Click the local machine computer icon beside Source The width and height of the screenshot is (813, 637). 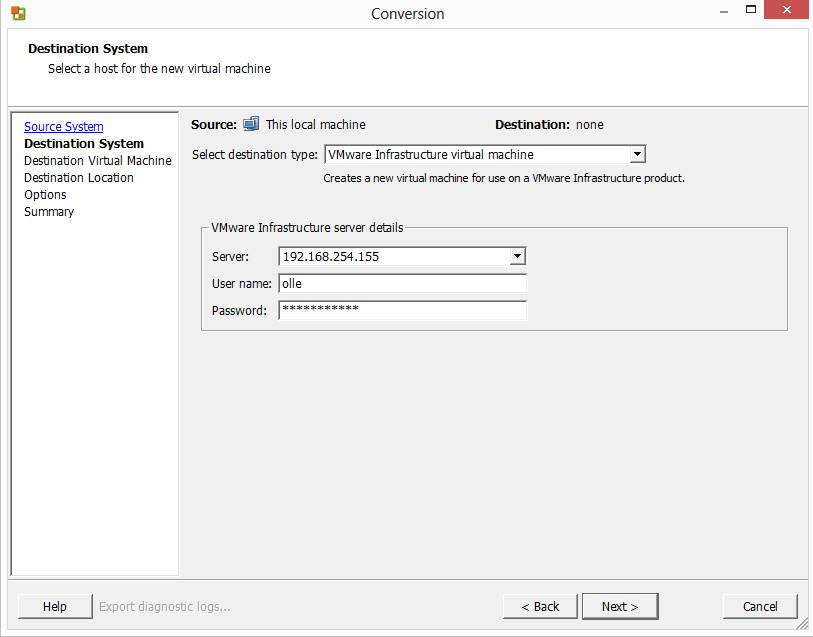pyautogui.click(x=251, y=124)
